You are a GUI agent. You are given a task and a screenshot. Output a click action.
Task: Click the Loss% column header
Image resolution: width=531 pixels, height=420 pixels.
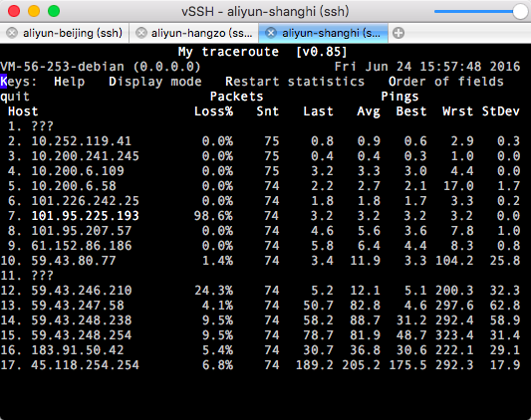[213, 111]
